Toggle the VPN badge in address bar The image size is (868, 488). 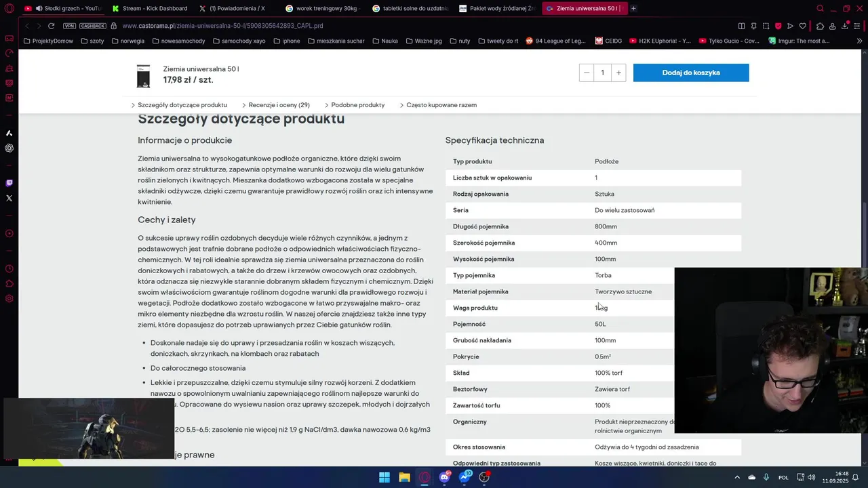point(69,26)
